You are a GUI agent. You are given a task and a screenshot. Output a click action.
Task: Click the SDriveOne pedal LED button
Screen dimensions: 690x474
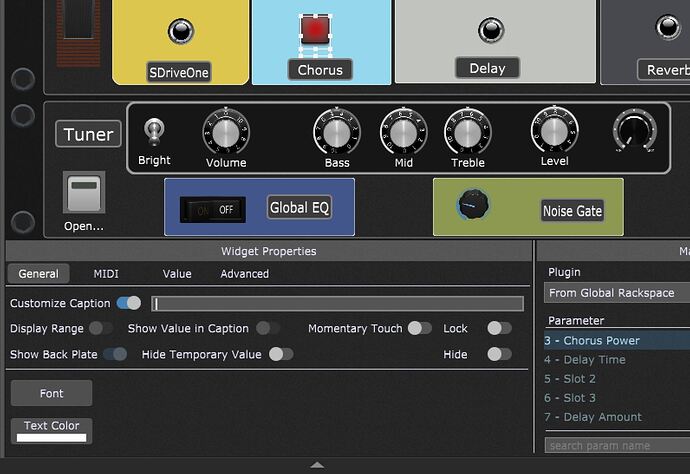click(x=181, y=31)
